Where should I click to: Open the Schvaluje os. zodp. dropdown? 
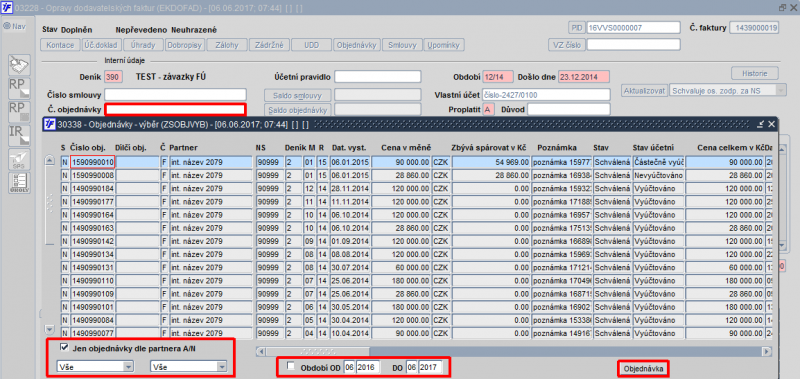pyautogui.click(x=728, y=90)
